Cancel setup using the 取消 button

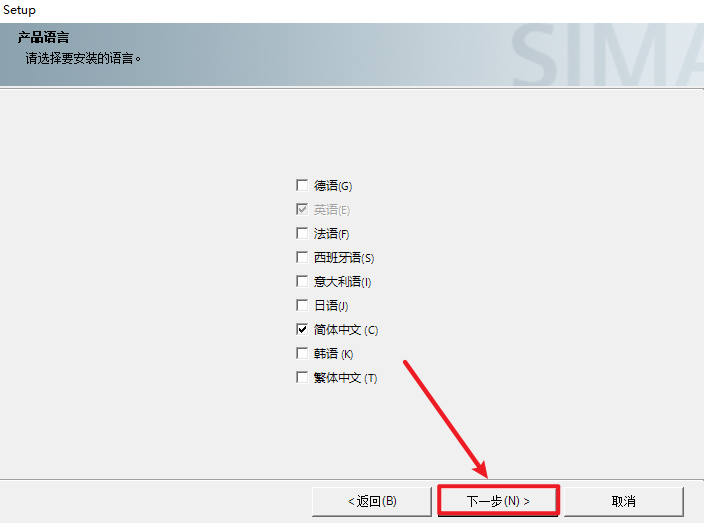(623, 501)
